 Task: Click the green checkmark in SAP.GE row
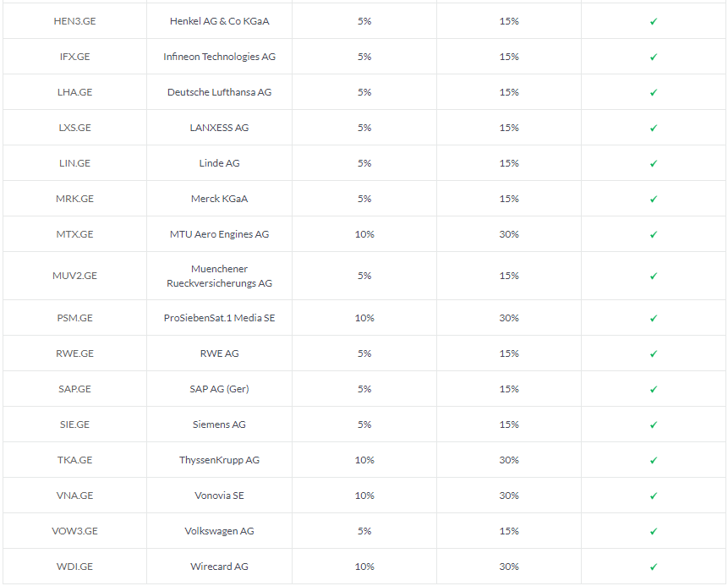click(x=654, y=390)
